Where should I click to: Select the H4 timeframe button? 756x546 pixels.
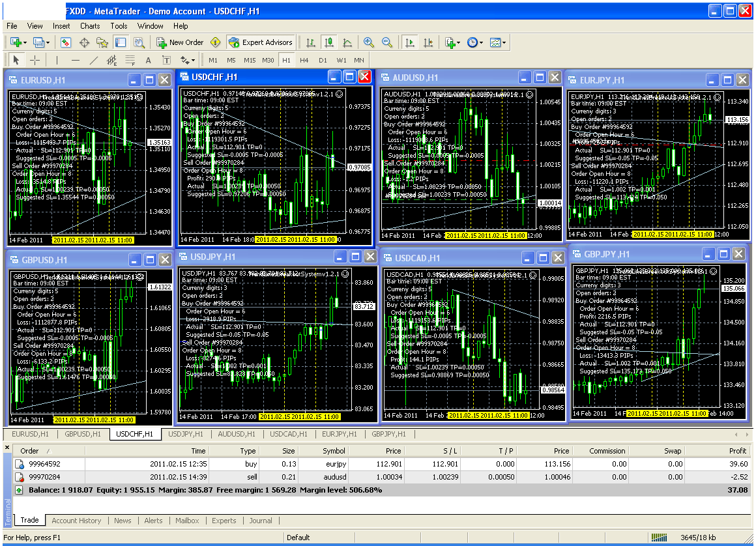(x=304, y=60)
